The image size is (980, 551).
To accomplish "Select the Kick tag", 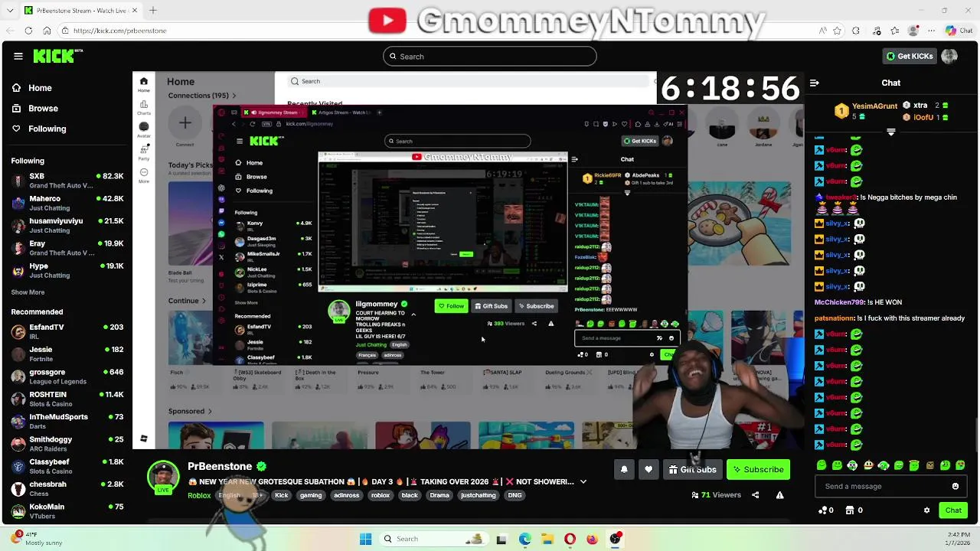I will point(281,496).
